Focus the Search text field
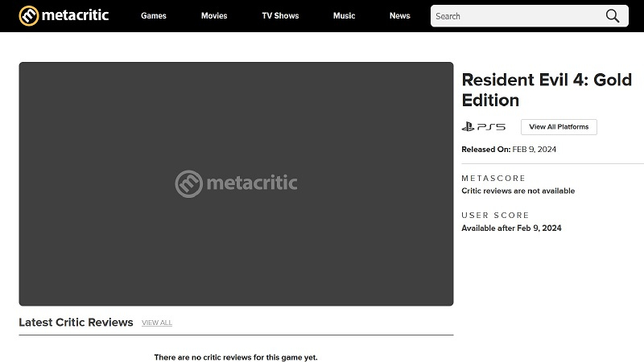Viewport: 644px width, 362px height. pos(515,16)
